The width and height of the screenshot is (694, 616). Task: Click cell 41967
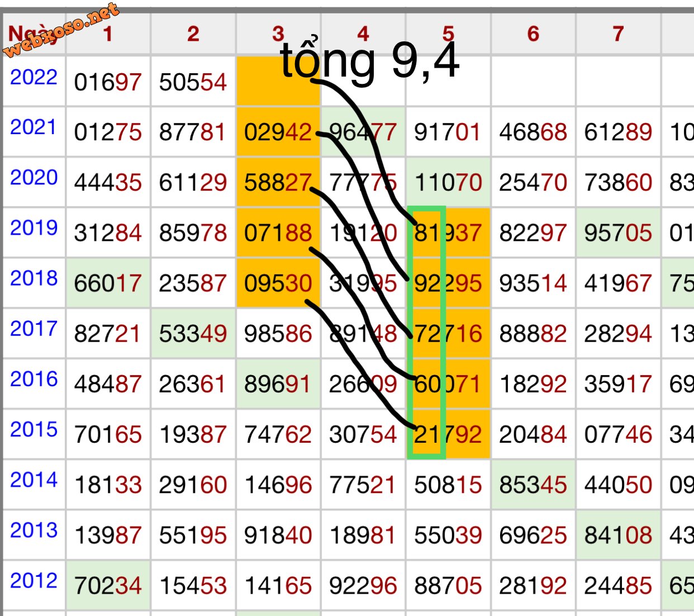[x=618, y=283]
